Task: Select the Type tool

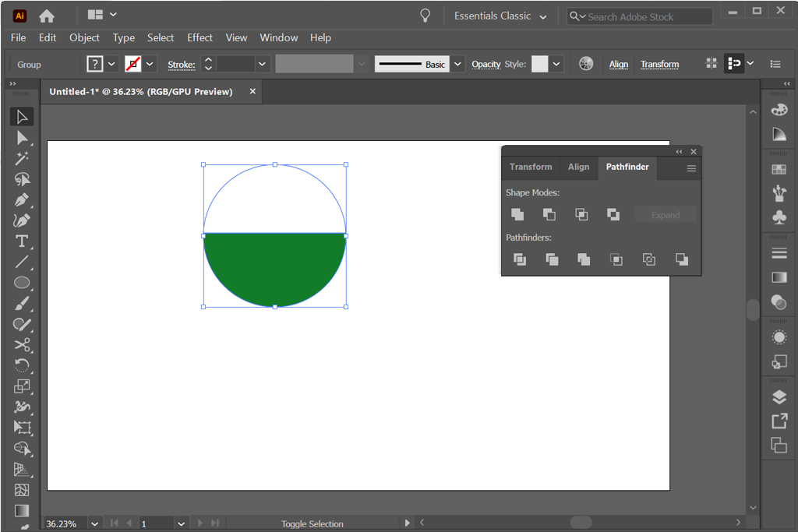Action: [22, 241]
